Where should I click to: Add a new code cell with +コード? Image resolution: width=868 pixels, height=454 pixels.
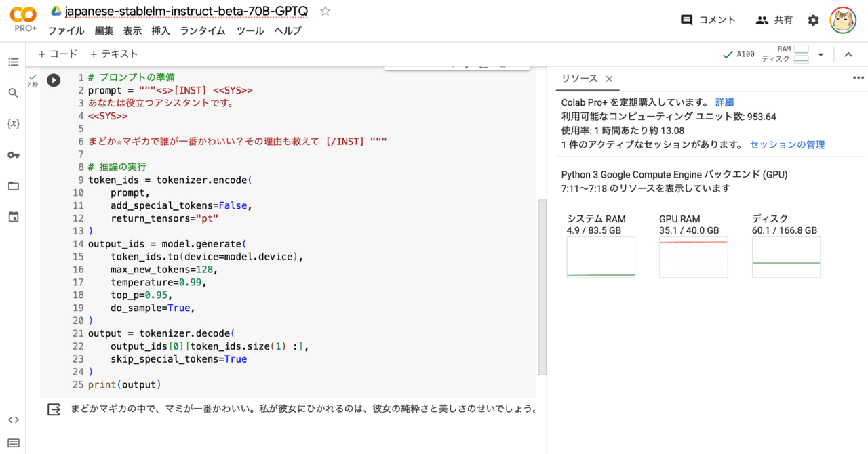click(58, 54)
